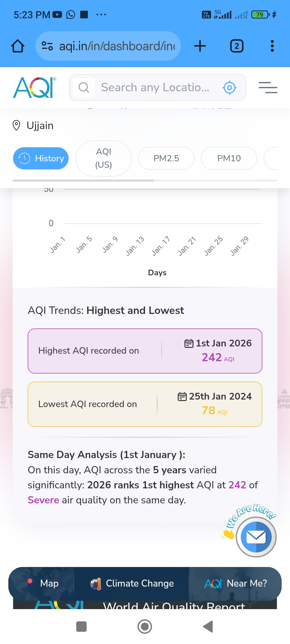
Task: Tap the AQI logo
Action: [35, 87]
